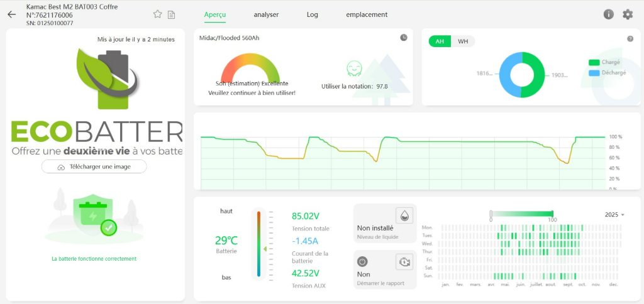Open settings via the gear icon

pos(627,14)
